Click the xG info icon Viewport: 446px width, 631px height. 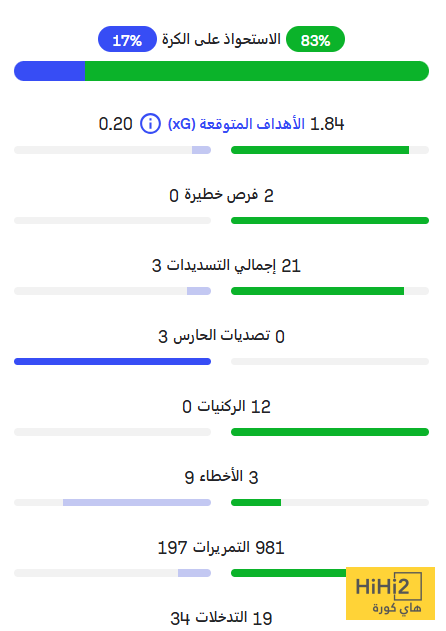point(150,124)
